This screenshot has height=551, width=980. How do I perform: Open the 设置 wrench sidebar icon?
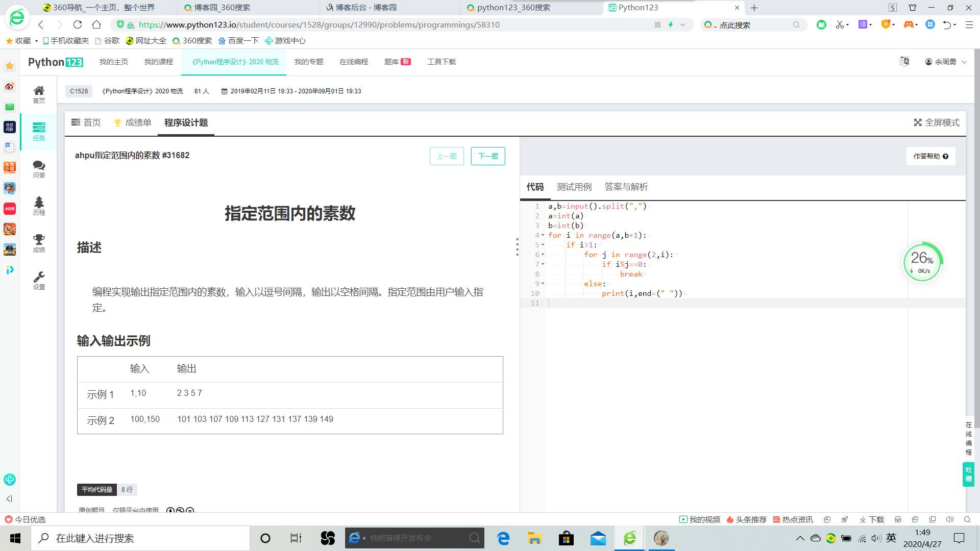click(39, 281)
